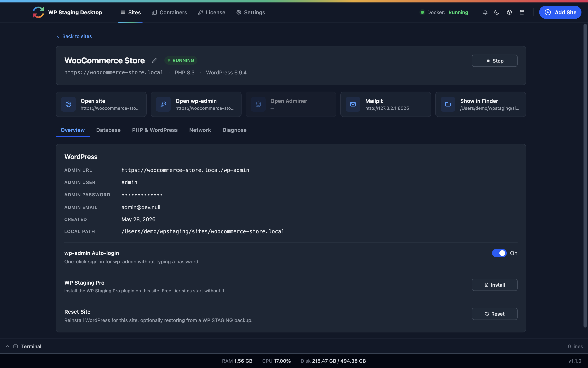Click the green Docker status dot
The height and width of the screenshot is (368, 588).
pos(422,12)
